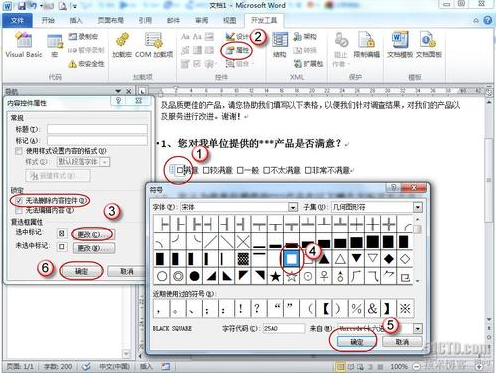Check the 不太满意 checkbox in document
The image size is (496, 373).
click(x=266, y=170)
